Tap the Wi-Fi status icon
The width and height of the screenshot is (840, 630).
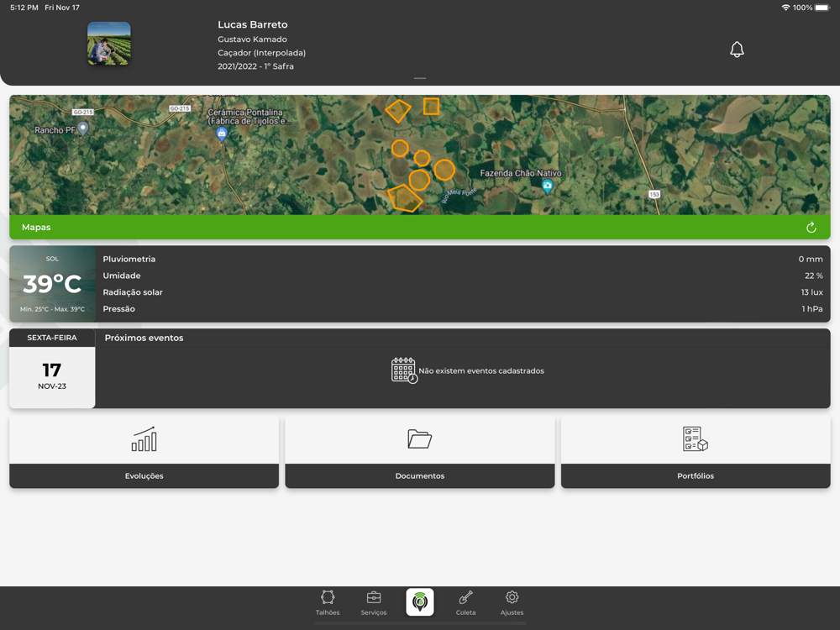(x=786, y=8)
